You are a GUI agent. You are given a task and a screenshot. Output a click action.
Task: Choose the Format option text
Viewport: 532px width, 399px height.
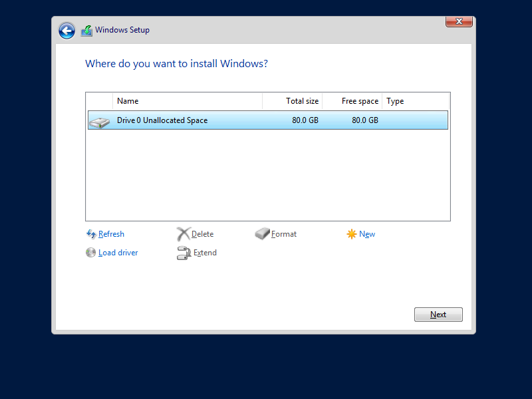pyautogui.click(x=284, y=234)
